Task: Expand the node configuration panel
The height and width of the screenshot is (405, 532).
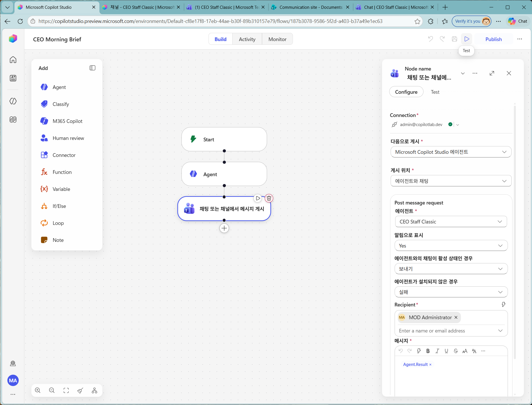Action: (492, 73)
